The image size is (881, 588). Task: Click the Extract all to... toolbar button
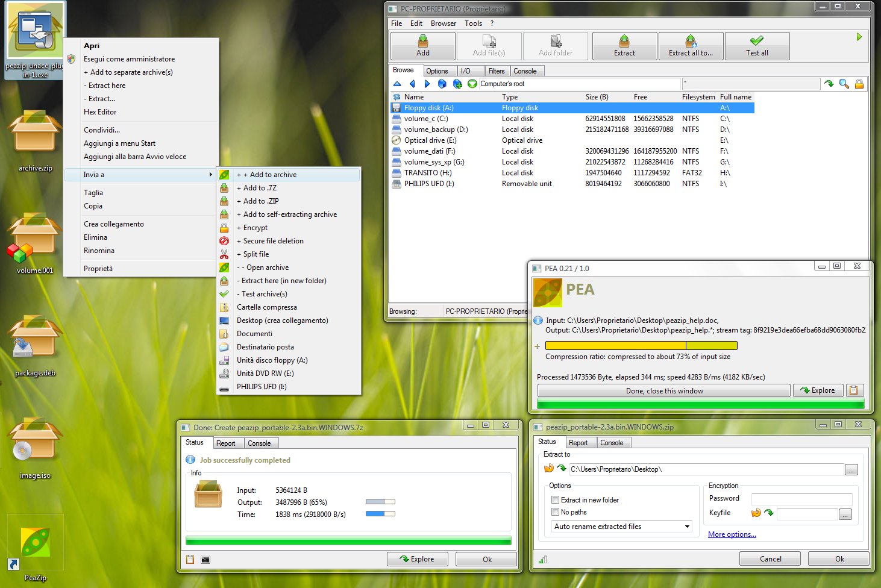click(x=691, y=46)
